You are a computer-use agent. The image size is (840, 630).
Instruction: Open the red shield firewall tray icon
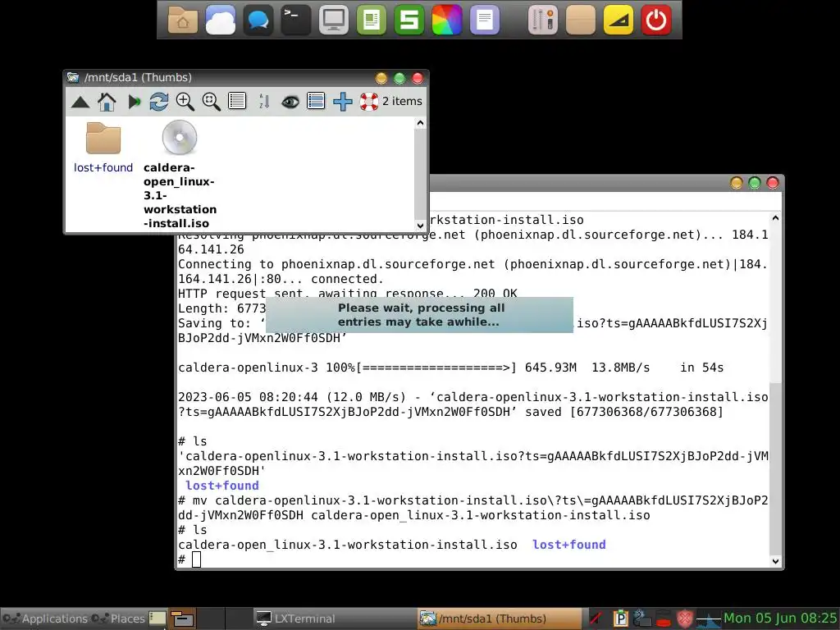(x=685, y=619)
